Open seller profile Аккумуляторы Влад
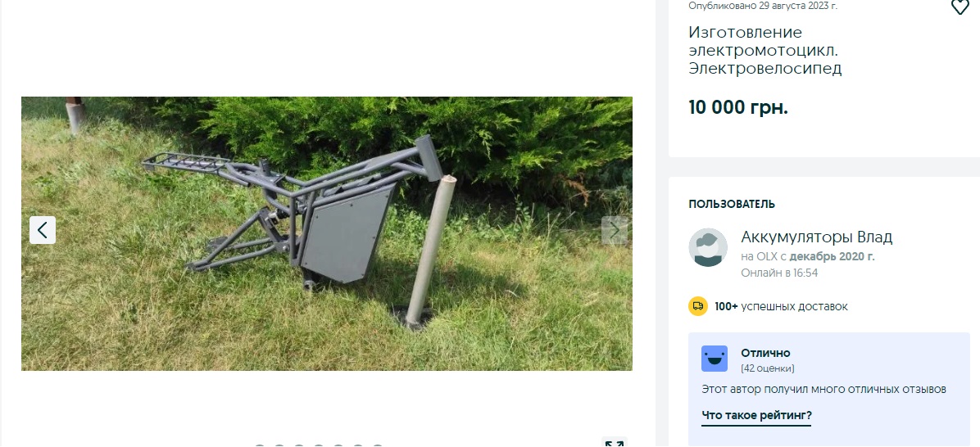The width and height of the screenshot is (980, 447). pos(816,237)
